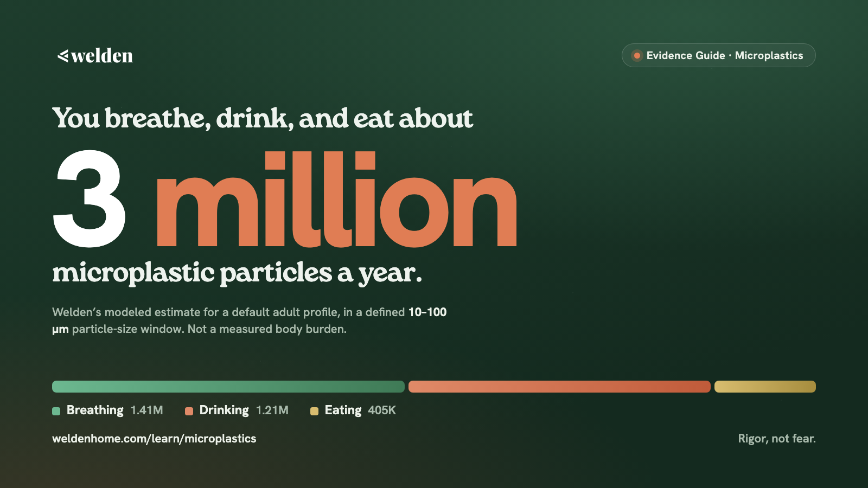The height and width of the screenshot is (488, 868).
Task: Click the orange dot in the Evidence Guide badge
Action: [637, 55]
